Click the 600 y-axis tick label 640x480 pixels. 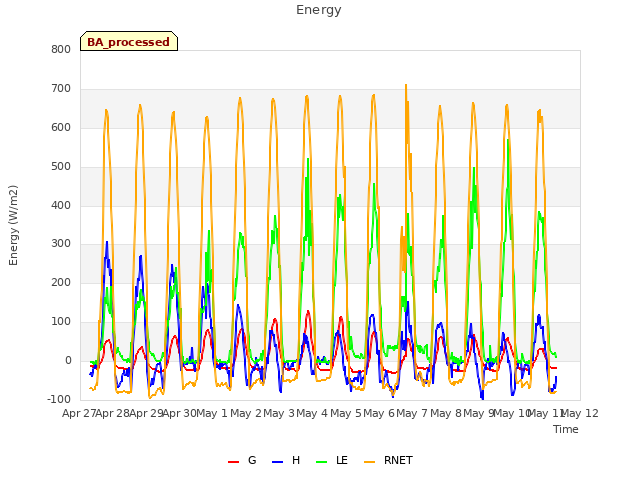pyautogui.click(x=61, y=127)
